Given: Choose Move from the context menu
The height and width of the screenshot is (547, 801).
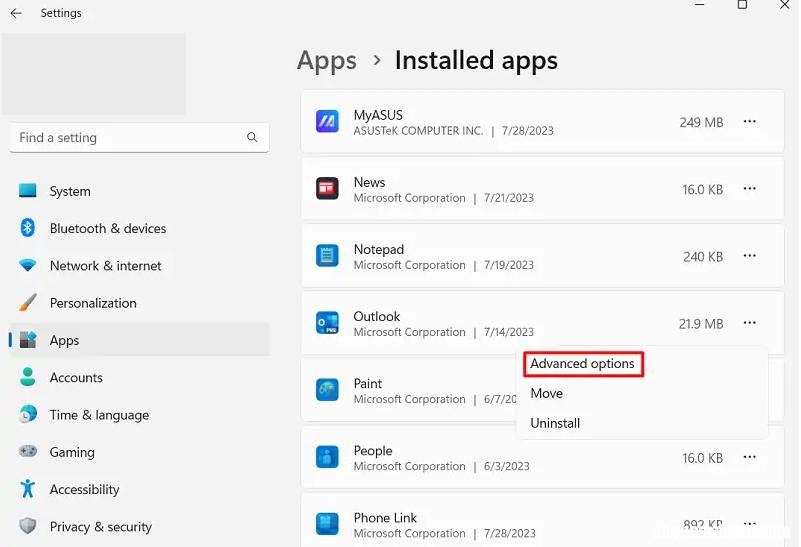Looking at the screenshot, I should coord(547,393).
